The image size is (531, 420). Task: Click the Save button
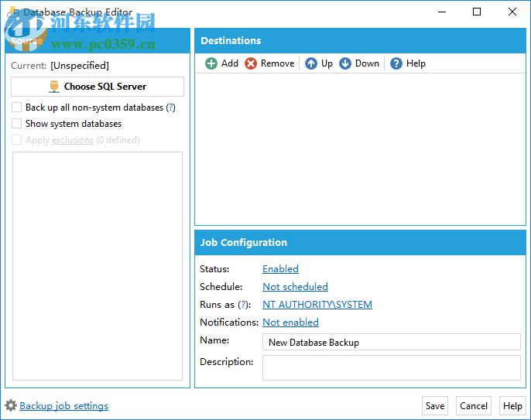tap(435, 406)
